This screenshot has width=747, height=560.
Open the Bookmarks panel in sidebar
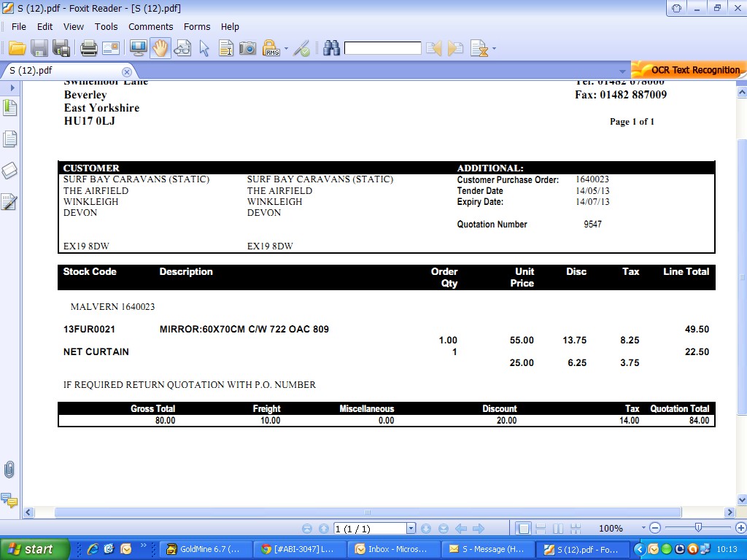click(x=9, y=108)
